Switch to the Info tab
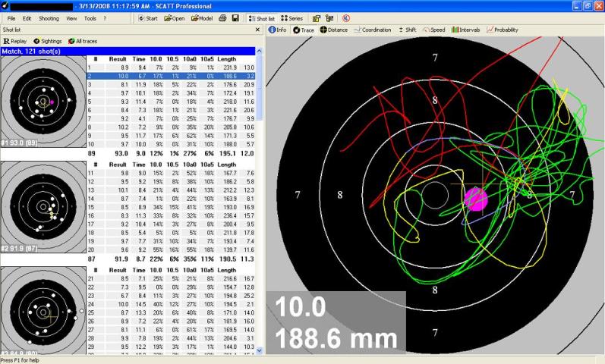605x364 pixels. point(277,30)
